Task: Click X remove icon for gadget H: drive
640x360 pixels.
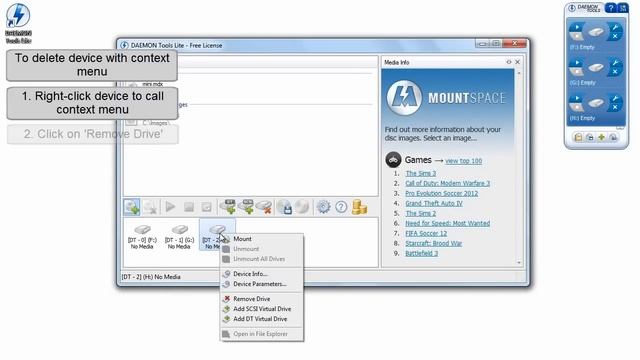Action: [615, 107]
